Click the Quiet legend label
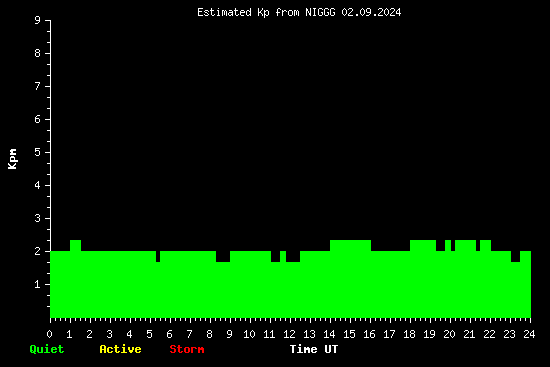Image resolution: width=550 pixels, height=367 pixels. (47, 349)
